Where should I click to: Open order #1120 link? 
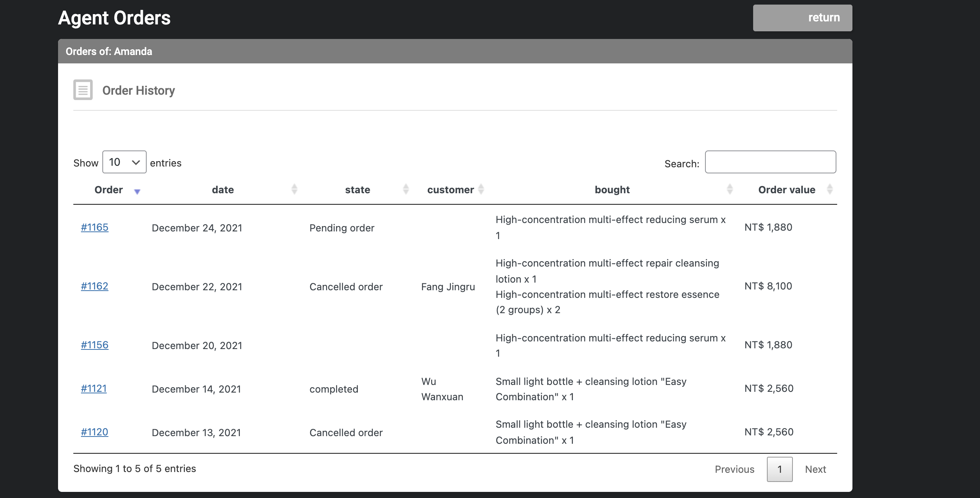[95, 432]
